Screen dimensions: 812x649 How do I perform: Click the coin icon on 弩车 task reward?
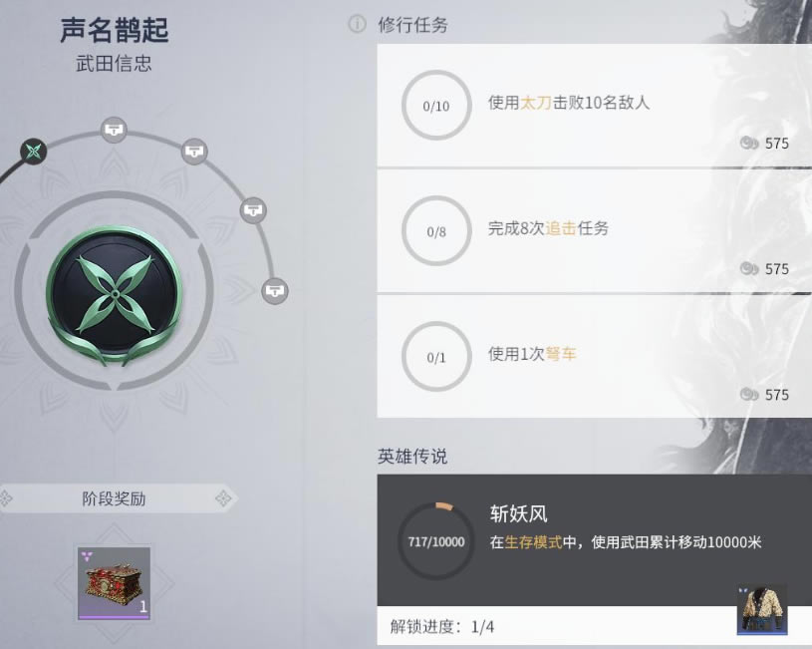(749, 395)
